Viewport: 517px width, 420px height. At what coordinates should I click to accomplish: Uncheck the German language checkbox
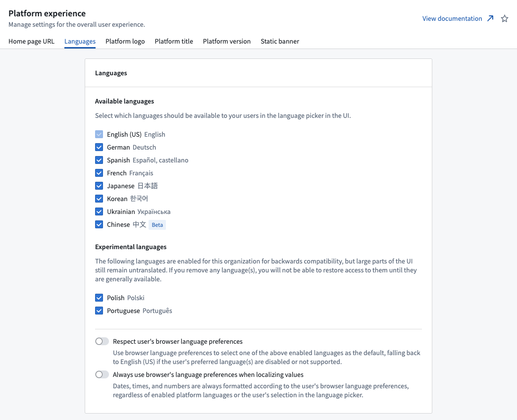[99, 147]
